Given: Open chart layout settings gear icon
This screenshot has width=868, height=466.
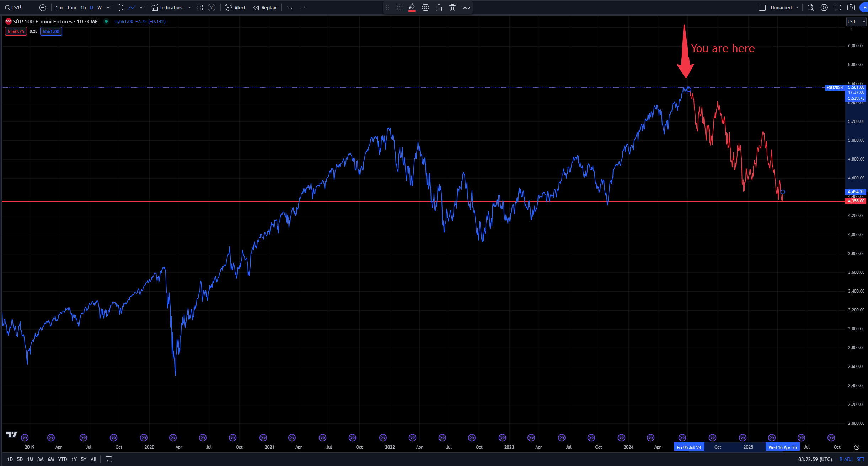Looking at the screenshot, I should point(824,7).
